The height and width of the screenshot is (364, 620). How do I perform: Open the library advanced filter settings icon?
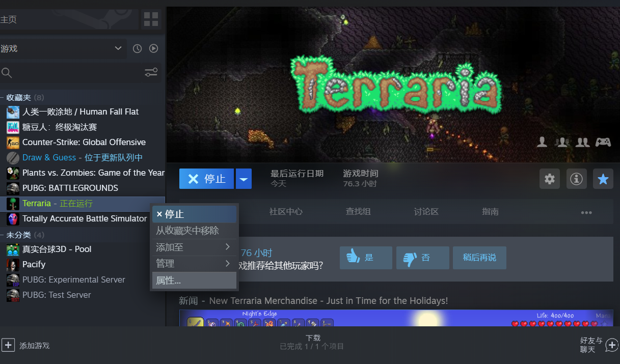pyautogui.click(x=151, y=73)
